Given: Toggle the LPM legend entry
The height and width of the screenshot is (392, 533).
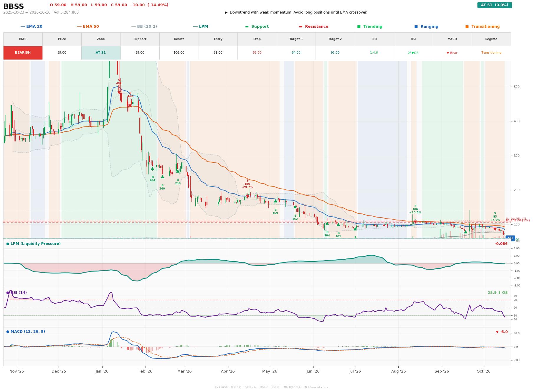Looking at the screenshot, I should coord(201,27).
